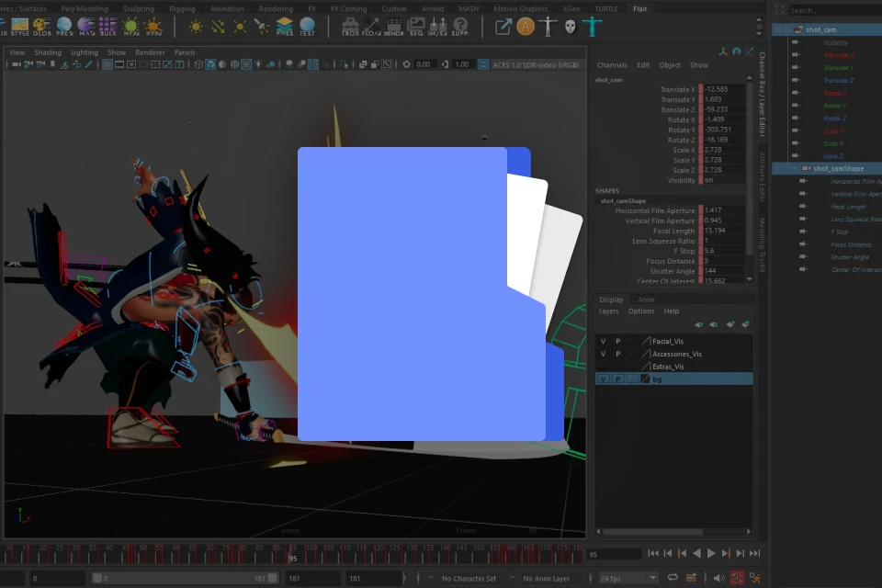
Task: Switch to the Flair shelf tab
Action: click(x=639, y=8)
